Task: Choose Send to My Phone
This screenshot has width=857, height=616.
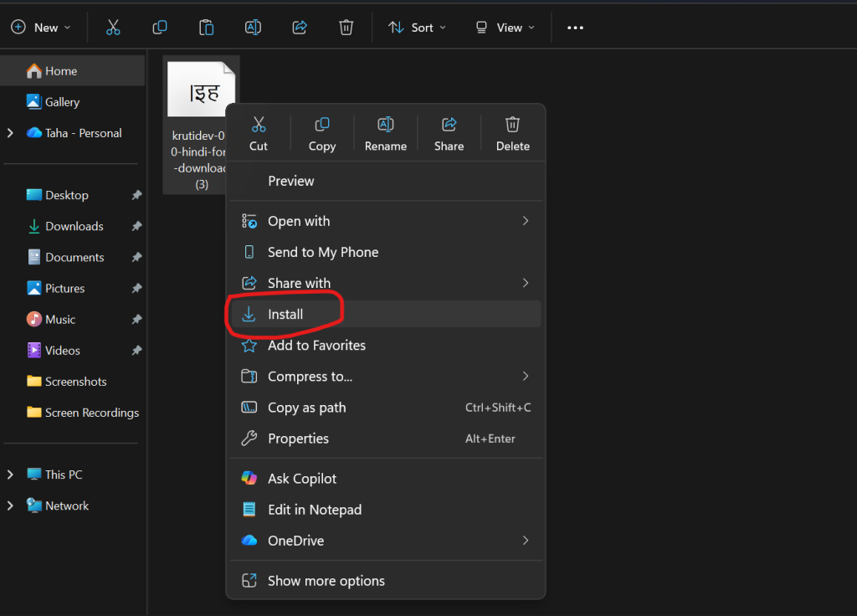Action: pyautogui.click(x=386, y=252)
